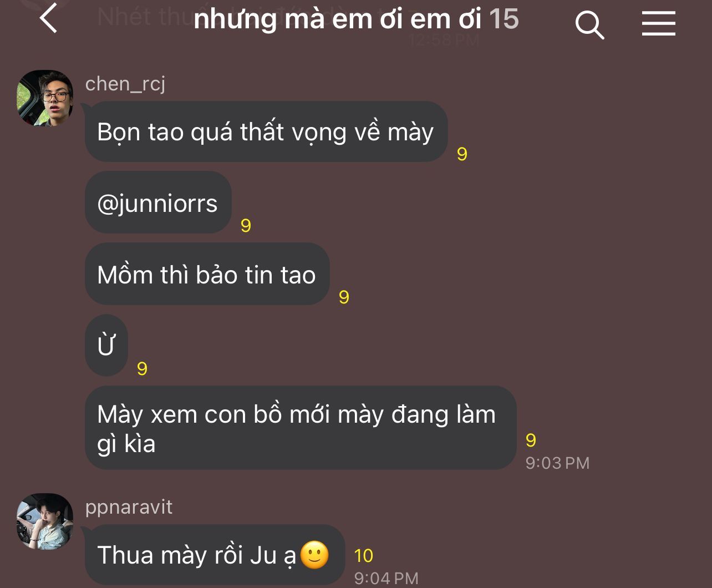712x588 pixels.
Task: Select message 'Bọn tao quá thất vọng về mày'
Action: (x=266, y=131)
